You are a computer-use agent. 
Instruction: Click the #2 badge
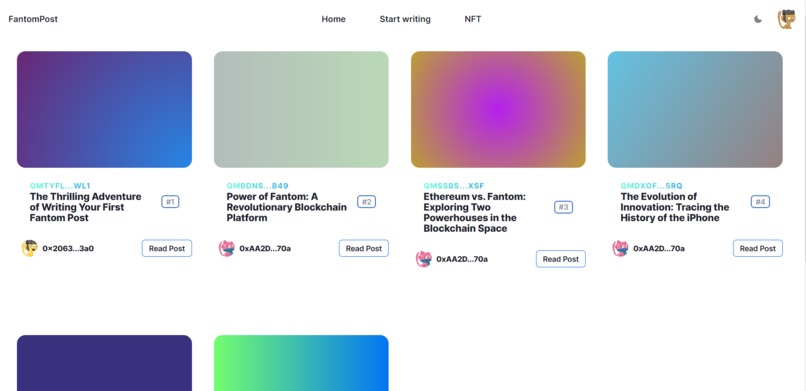pos(367,202)
